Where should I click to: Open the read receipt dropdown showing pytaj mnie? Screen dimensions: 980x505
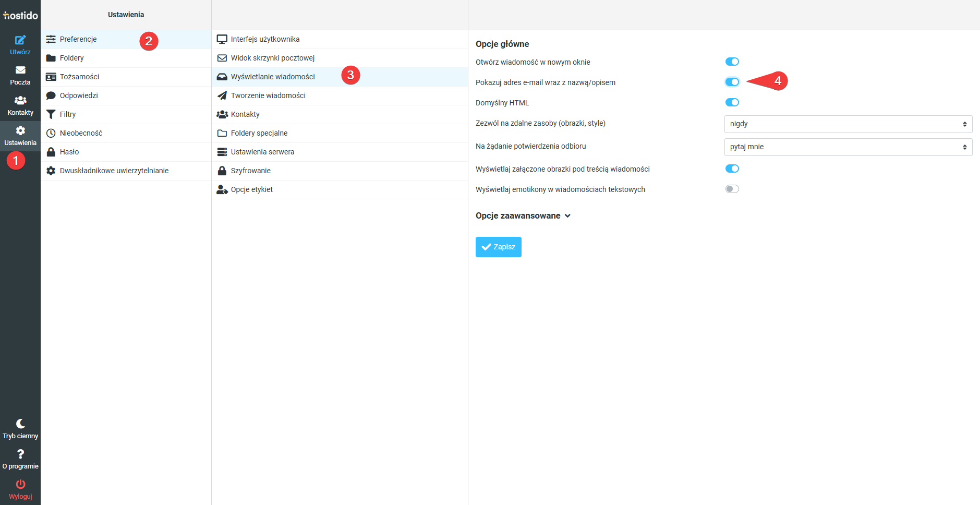[x=848, y=147]
